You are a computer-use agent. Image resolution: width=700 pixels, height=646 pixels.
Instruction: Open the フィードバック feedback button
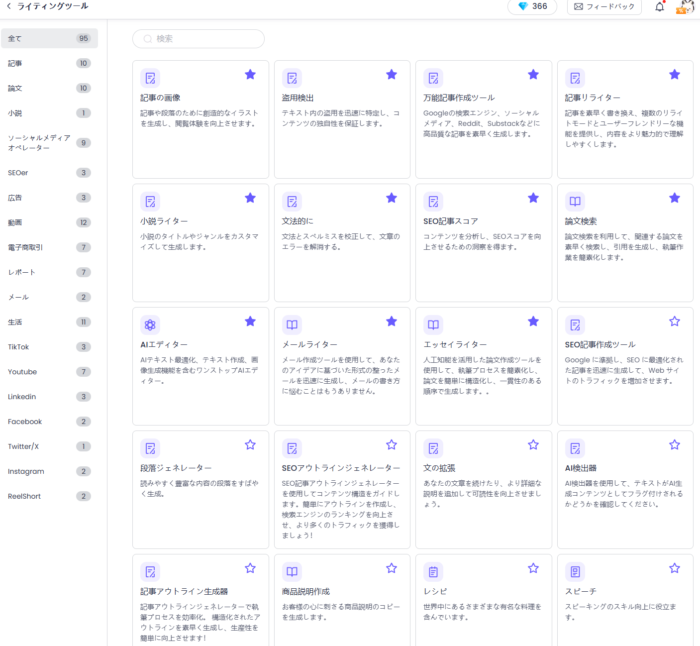tap(604, 6)
